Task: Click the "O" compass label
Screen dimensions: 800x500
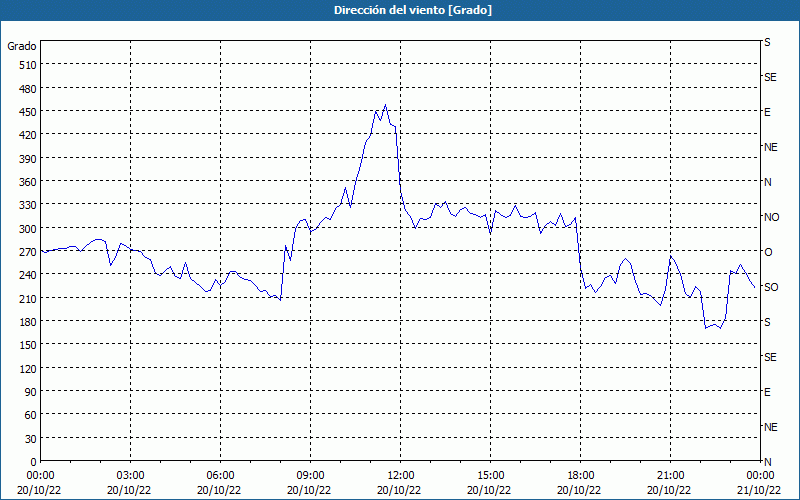Action: pos(768,252)
